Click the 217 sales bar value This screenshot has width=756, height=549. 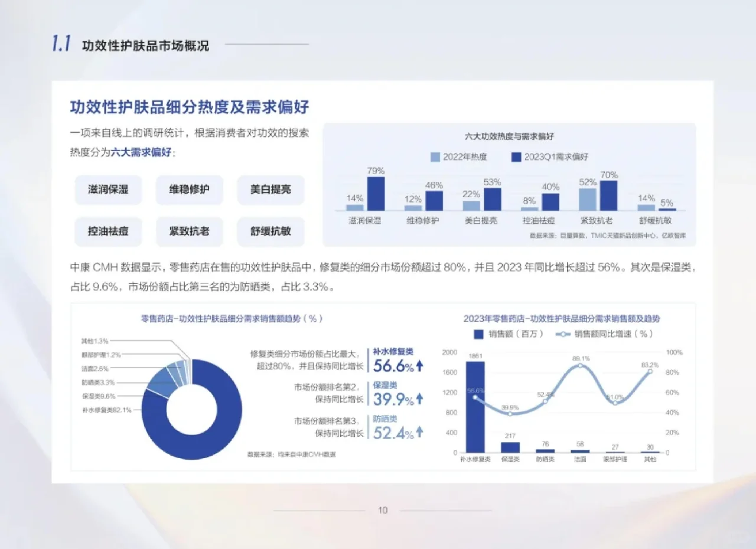click(511, 436)
